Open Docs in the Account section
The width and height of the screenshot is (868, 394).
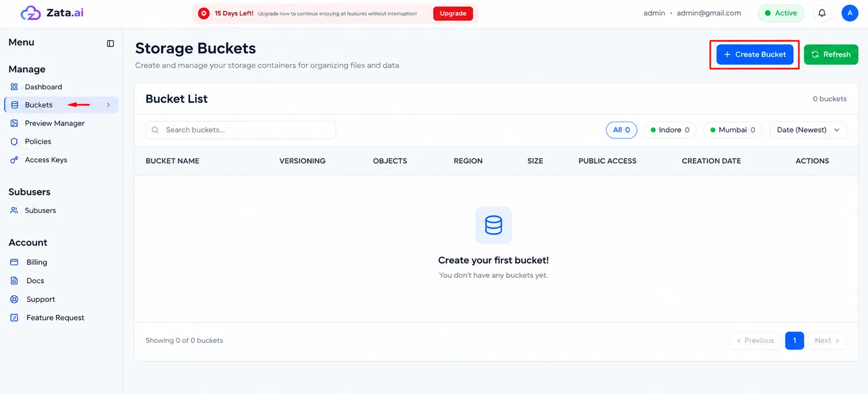[x=35, y=281]
